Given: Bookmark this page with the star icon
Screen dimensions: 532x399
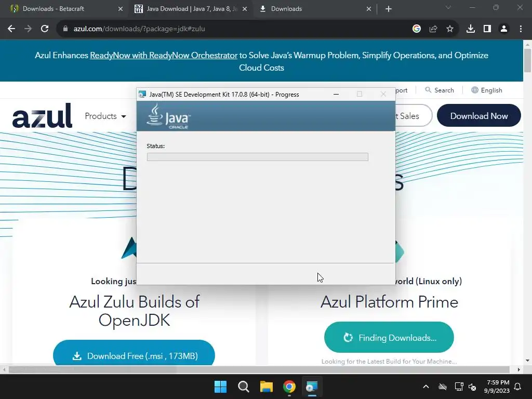Looking at the screenshot, I should [450, 29].
